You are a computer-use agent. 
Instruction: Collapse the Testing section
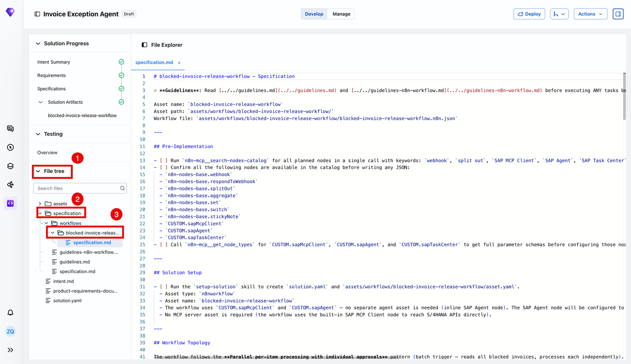pyautogui.click(x=38, y=134)
